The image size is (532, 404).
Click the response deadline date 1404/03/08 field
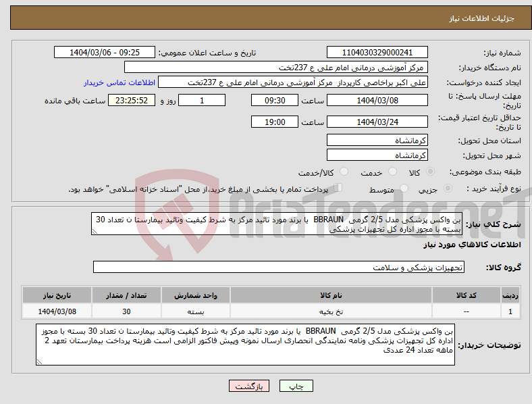(377, 100)
